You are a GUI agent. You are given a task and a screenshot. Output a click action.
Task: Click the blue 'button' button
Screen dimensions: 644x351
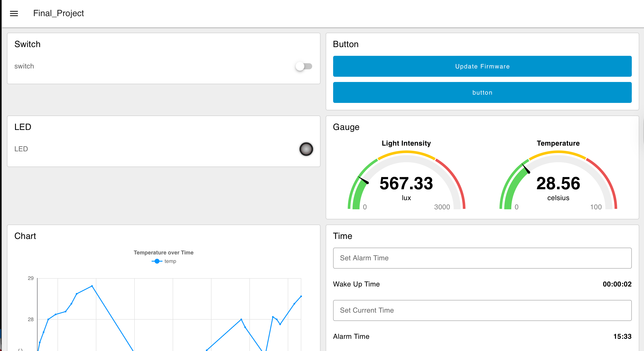482,92
